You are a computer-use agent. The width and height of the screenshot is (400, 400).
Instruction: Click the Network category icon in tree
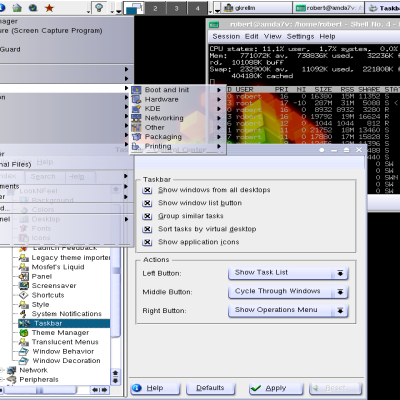(12, 370)
